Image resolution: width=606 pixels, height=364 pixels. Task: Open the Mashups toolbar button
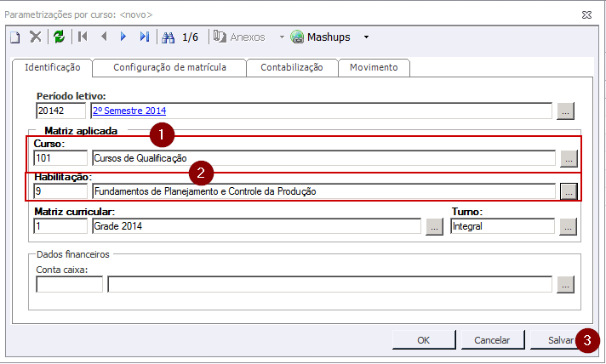pos(321,37)
